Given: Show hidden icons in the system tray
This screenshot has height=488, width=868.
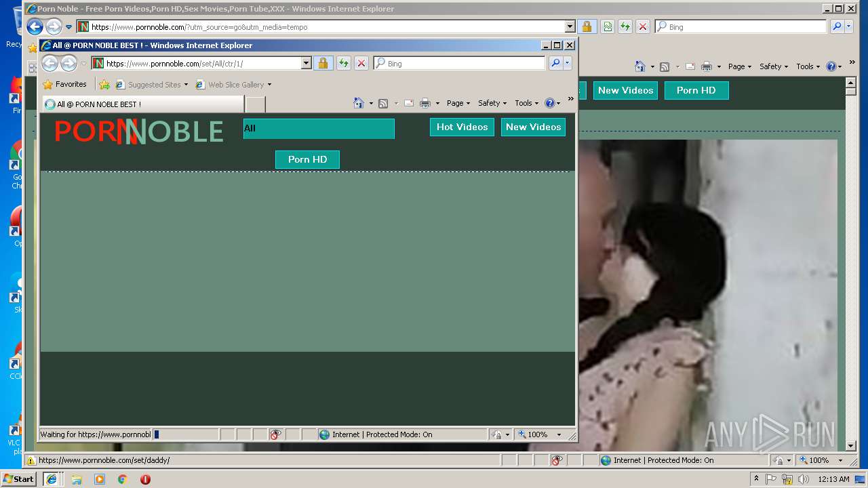Looking at the screenshot, I should [x=756, y=479].
